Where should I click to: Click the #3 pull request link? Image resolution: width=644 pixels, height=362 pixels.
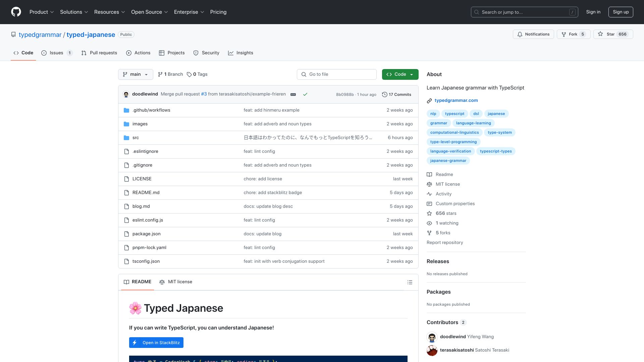(204, 94)
